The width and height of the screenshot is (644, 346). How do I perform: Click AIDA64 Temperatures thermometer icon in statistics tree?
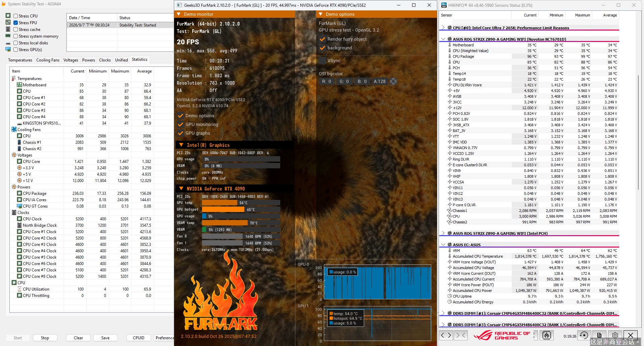(14, 79)
